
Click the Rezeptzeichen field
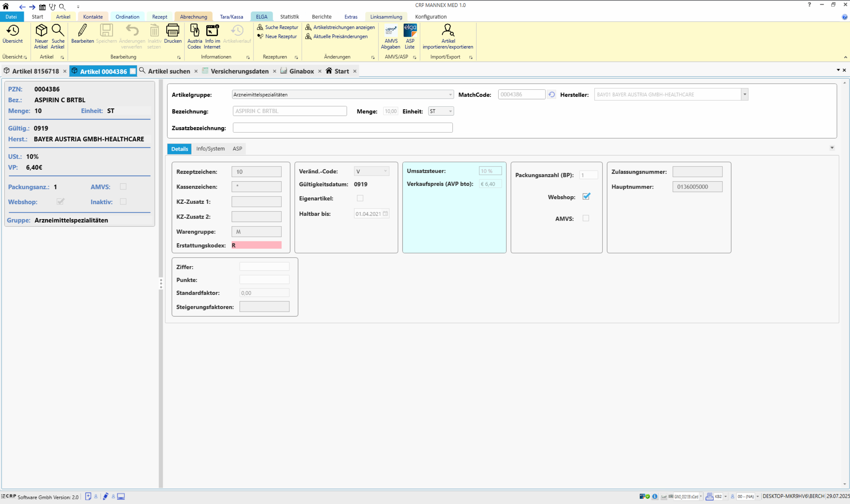(x=256, y=172)
